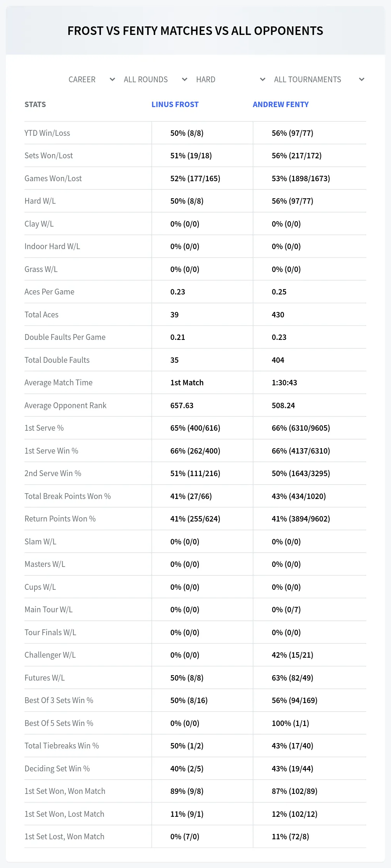391x868 pixels.
Task: Select the YTD Win/Loss row label
Action: (x=47, y=133)
